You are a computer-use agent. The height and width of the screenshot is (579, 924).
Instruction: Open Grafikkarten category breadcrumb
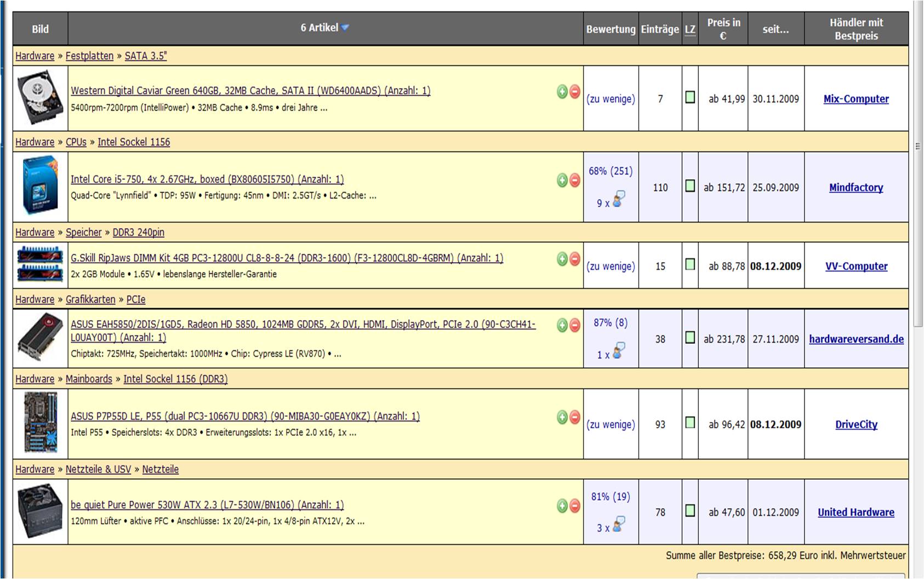[90, 299]
